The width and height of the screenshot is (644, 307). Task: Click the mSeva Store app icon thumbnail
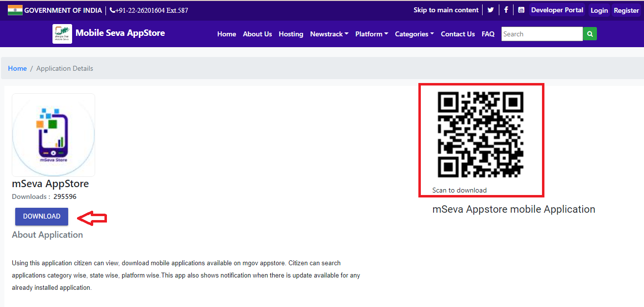[53, 135]
